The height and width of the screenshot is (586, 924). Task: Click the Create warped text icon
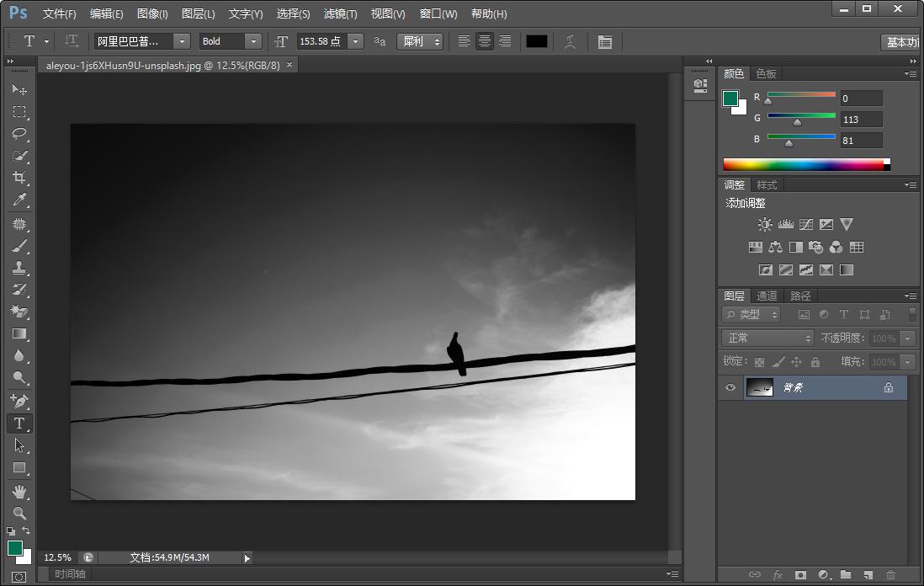[571, 41]
